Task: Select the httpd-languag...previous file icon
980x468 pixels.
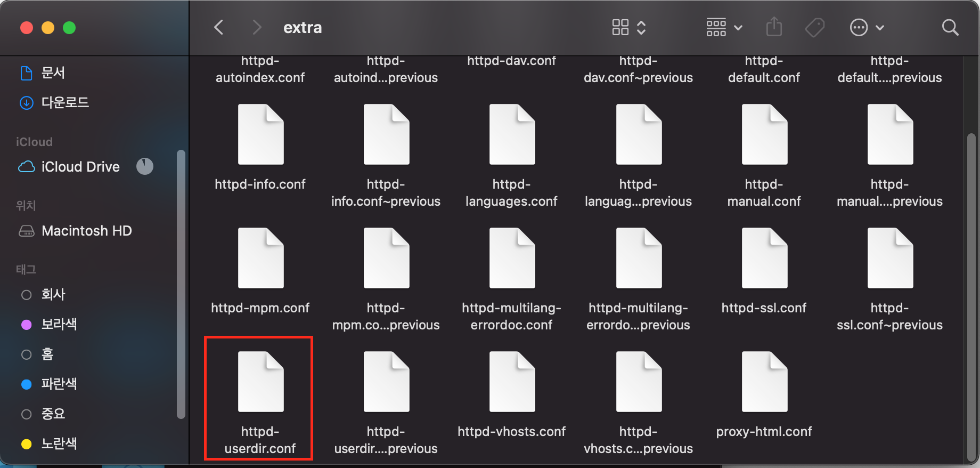Action: point(639,135)
